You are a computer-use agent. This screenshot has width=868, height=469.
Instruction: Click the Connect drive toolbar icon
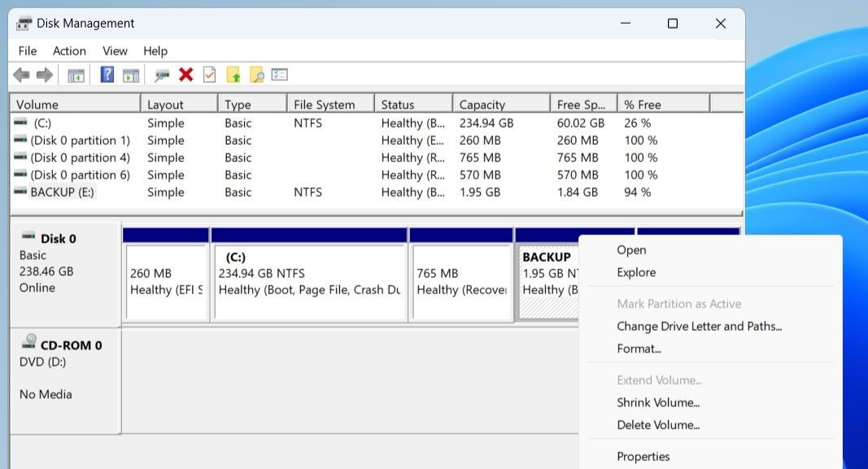(162, 76)
